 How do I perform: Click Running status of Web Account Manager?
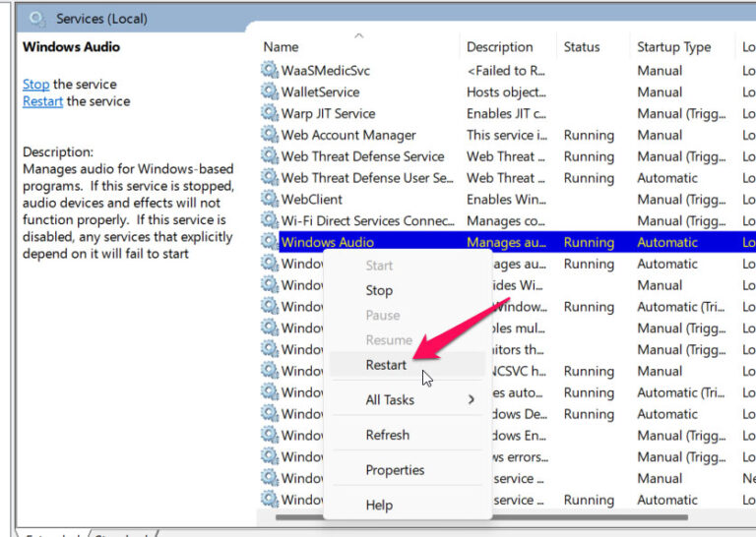(x=589, y=136)
